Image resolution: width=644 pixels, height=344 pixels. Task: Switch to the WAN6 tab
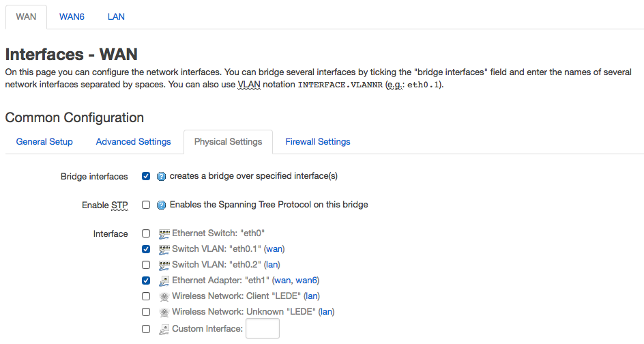tap(72, 17)
